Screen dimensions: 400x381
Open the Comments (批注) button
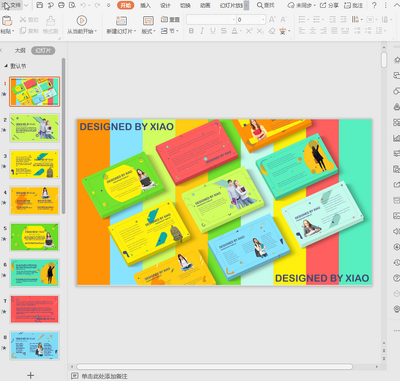point(353,5)
